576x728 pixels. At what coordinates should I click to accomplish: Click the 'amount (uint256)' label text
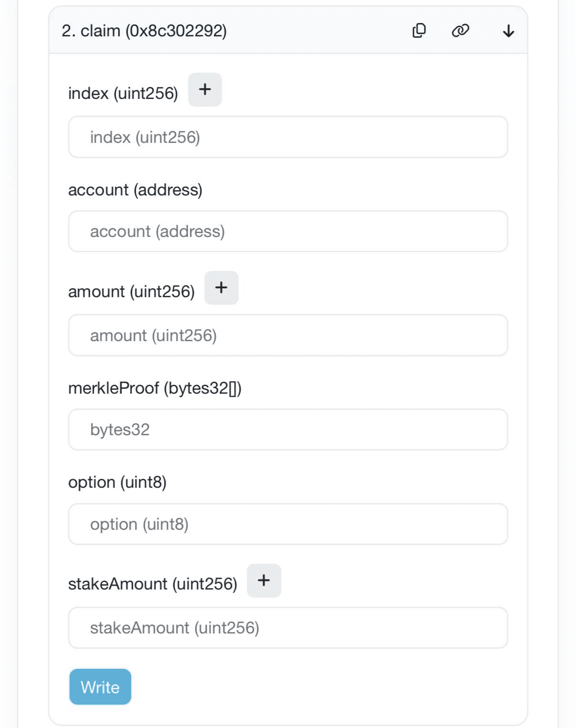[131, 291]
